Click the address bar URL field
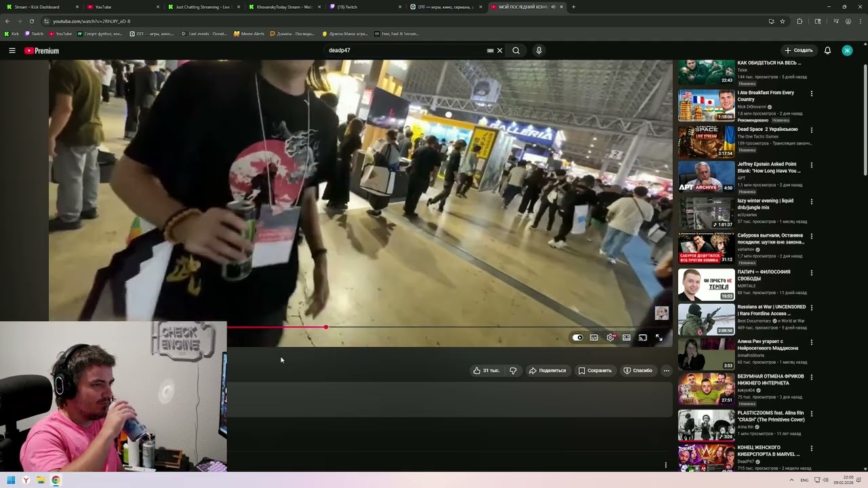Screen dimensions: 868x488 point(407,21)
